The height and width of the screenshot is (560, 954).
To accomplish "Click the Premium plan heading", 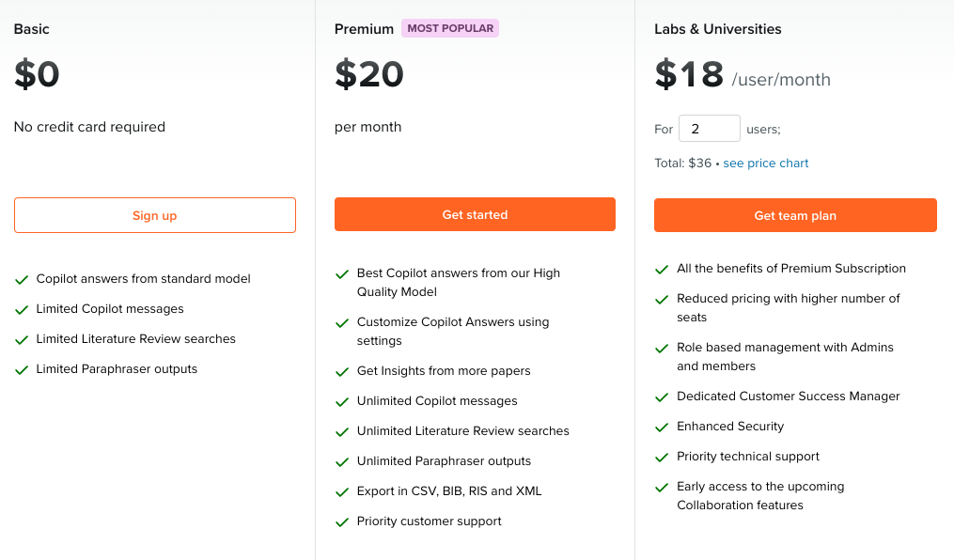I will click(x=364, y=29).
